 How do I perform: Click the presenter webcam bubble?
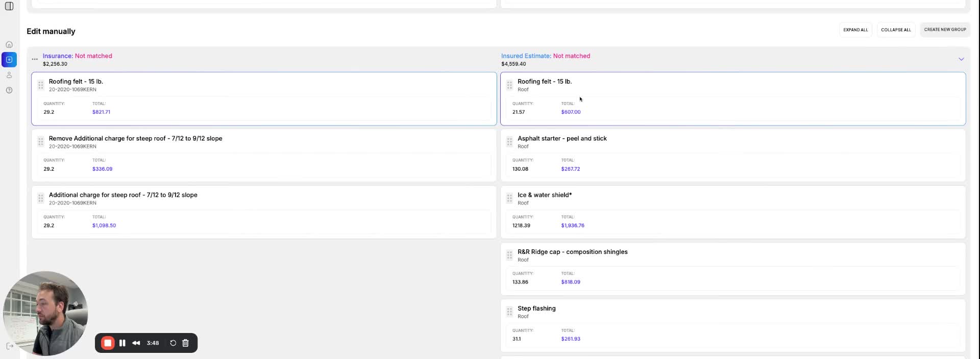click(45, 314)
